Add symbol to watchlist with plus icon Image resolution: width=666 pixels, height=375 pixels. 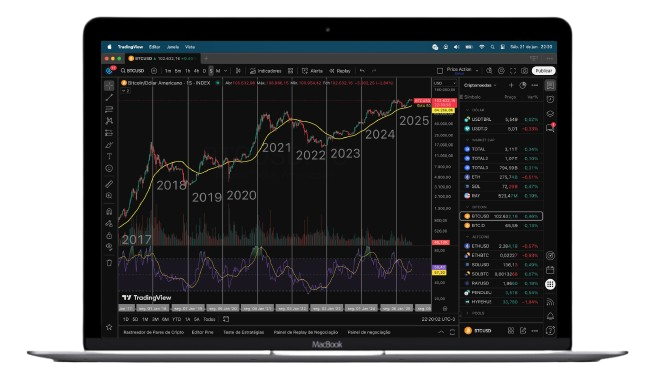511,85
